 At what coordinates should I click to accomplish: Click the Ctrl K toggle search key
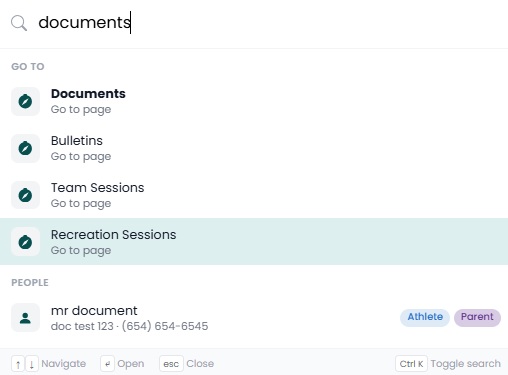coord(411,364)
